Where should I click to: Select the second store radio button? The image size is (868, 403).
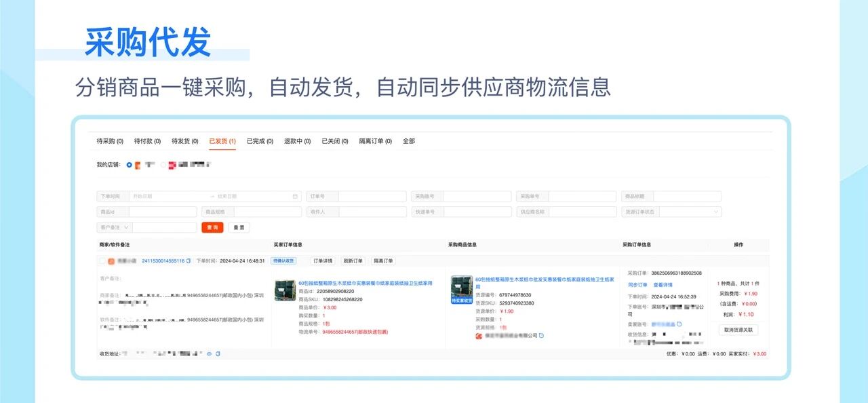[163, 165]
